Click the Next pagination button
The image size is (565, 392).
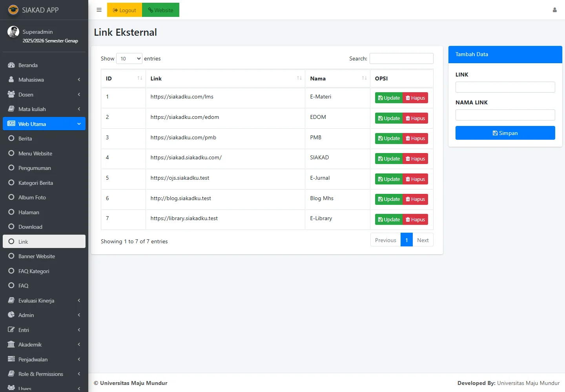coord(423,240)
